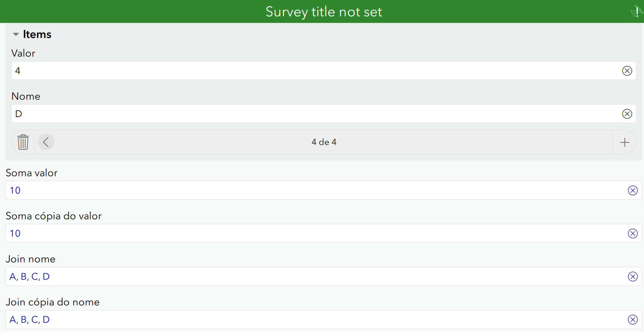Clear the Join nome result
Image resolution: width=644 pixels, height=332 pixels.
(x=633, y=276)
